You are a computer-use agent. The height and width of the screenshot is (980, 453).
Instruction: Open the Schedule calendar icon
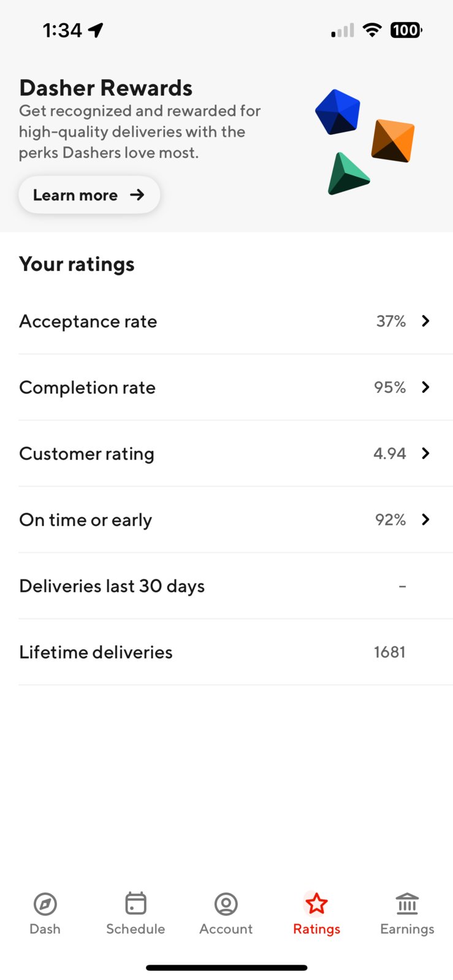click(x=135, y=903)
